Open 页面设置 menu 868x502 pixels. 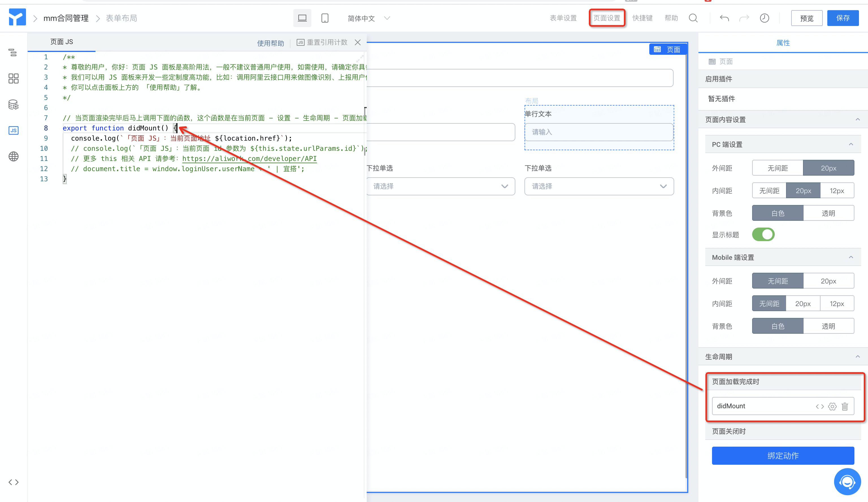(x=607, y=18)
